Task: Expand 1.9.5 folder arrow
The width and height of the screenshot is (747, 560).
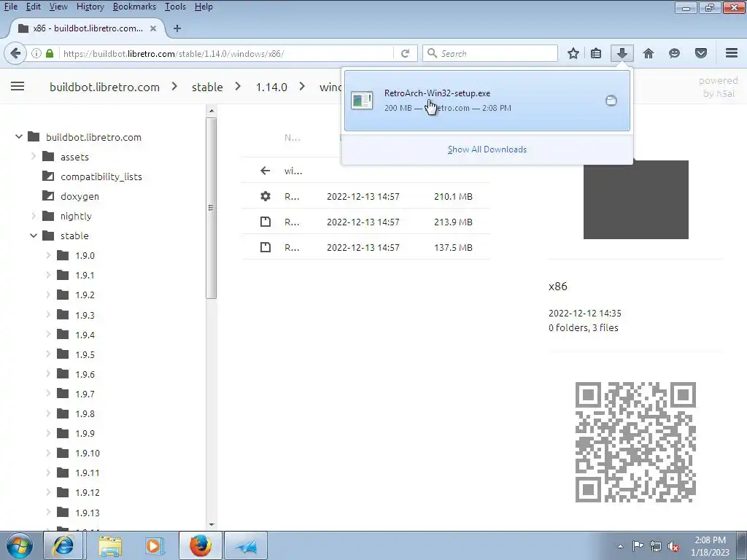Action: [x=48, y=354]
